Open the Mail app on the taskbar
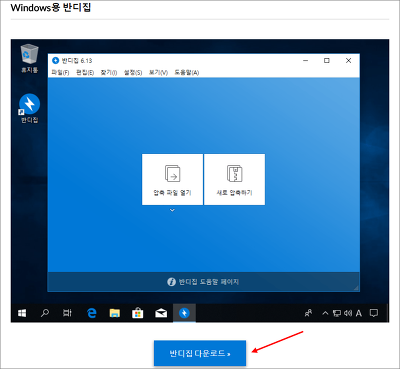The width and height of the screenshot is (400, 369). pos(161,313)
